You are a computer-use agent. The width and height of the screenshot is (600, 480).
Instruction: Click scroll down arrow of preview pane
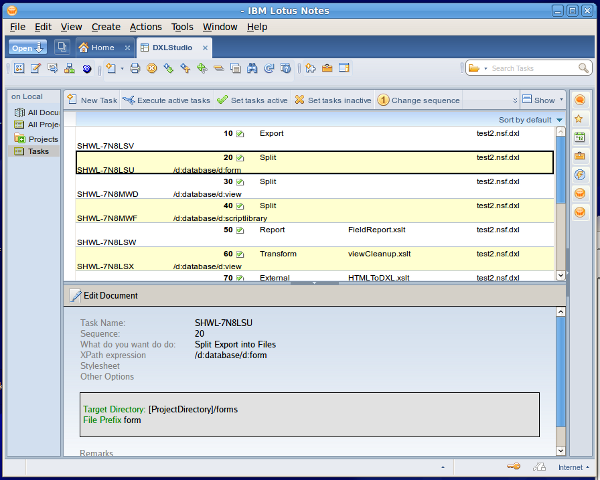pyautogui.click(x=561, y=451)
